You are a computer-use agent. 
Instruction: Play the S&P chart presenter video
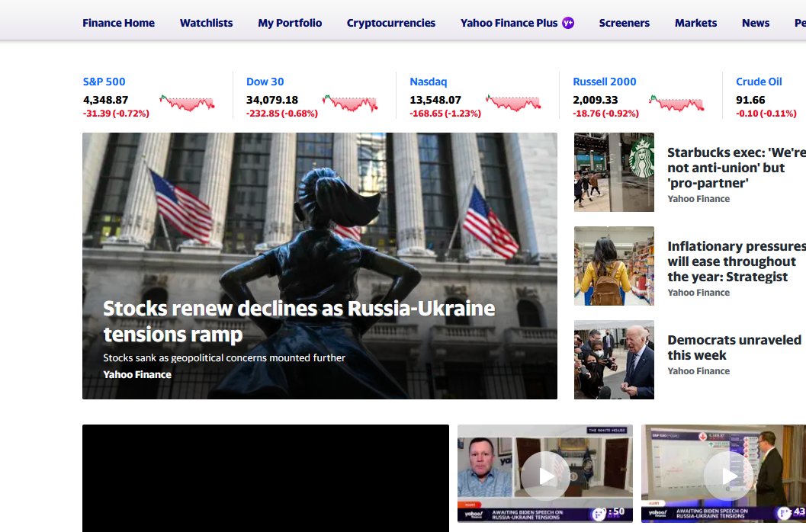tap(728, 476)
